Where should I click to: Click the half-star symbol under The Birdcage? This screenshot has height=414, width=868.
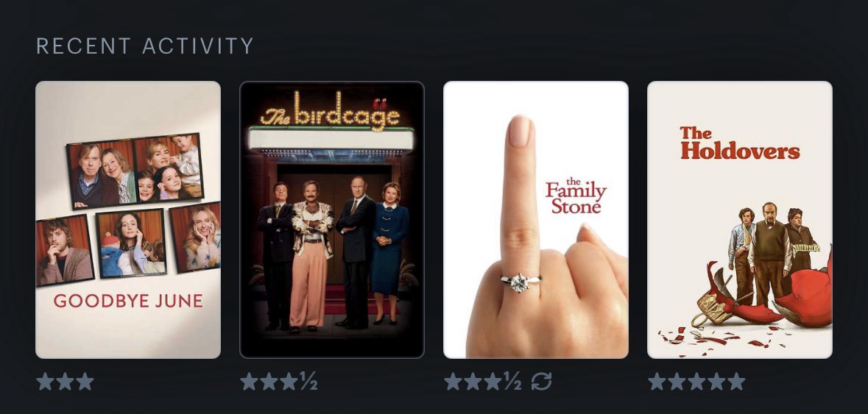pos(309,382)
